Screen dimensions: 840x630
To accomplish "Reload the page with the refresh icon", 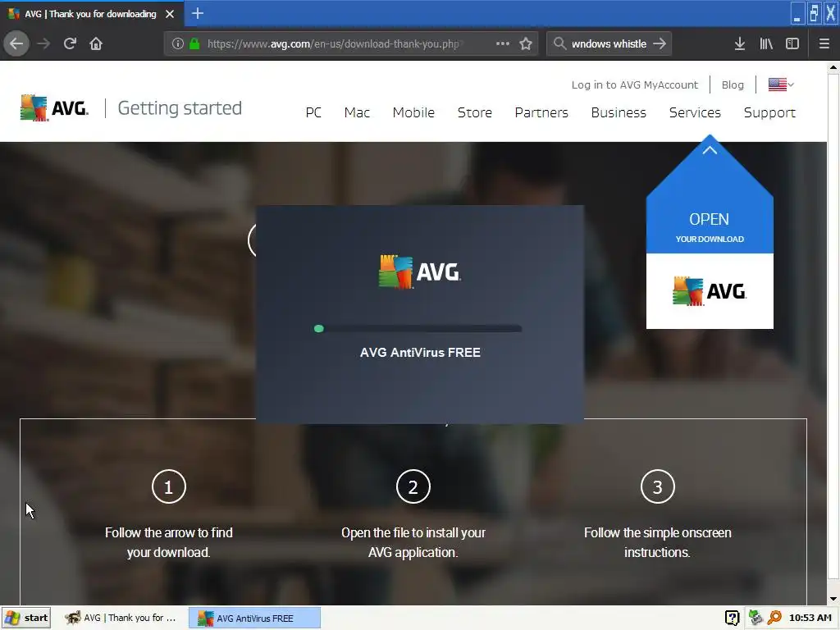I will pos(70,44).
